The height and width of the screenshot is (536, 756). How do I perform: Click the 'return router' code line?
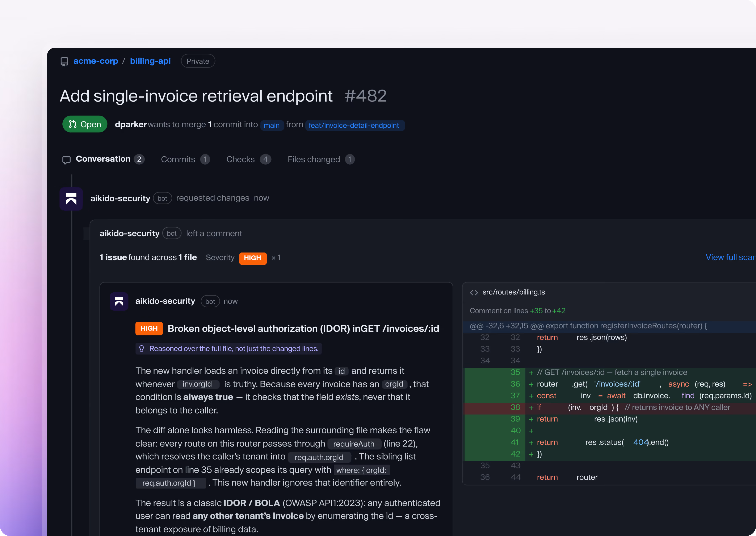pos(567,477)
